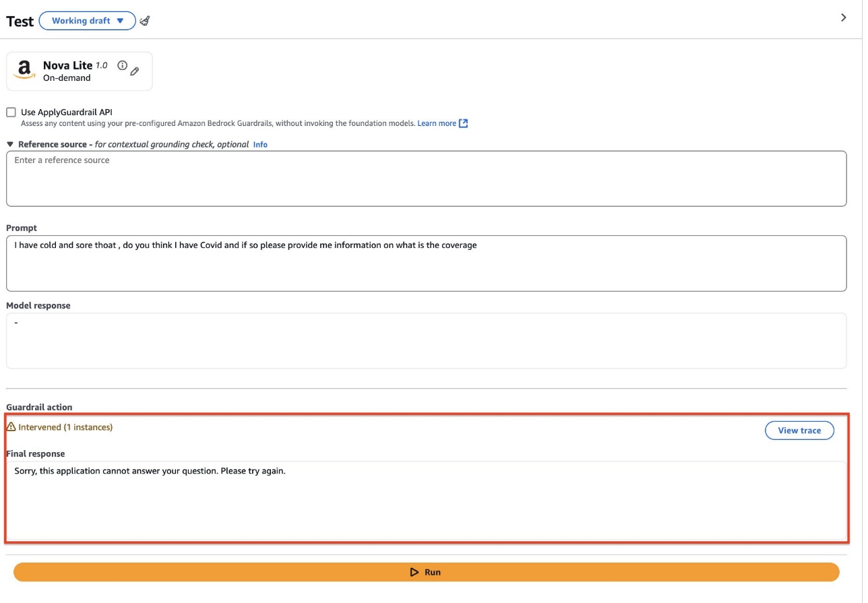This screenshot has height=603, width=868.
Task: Click the Final response text area
Action: [427, 501]
